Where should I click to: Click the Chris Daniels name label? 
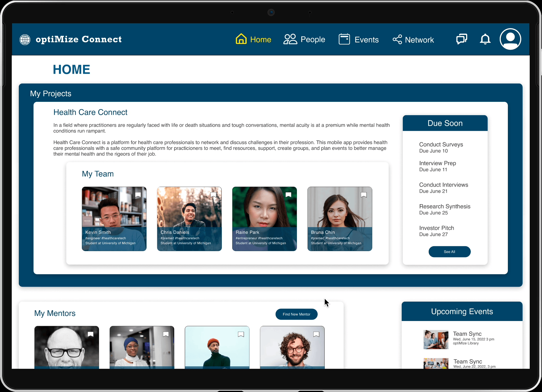point(175,232)
